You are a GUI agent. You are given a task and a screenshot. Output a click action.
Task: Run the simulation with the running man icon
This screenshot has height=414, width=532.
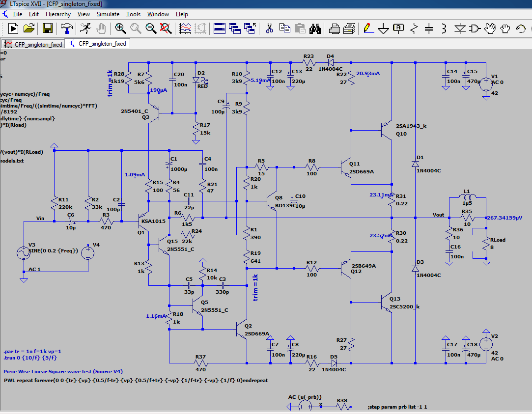pyautogui.click(x=85, y=28)
